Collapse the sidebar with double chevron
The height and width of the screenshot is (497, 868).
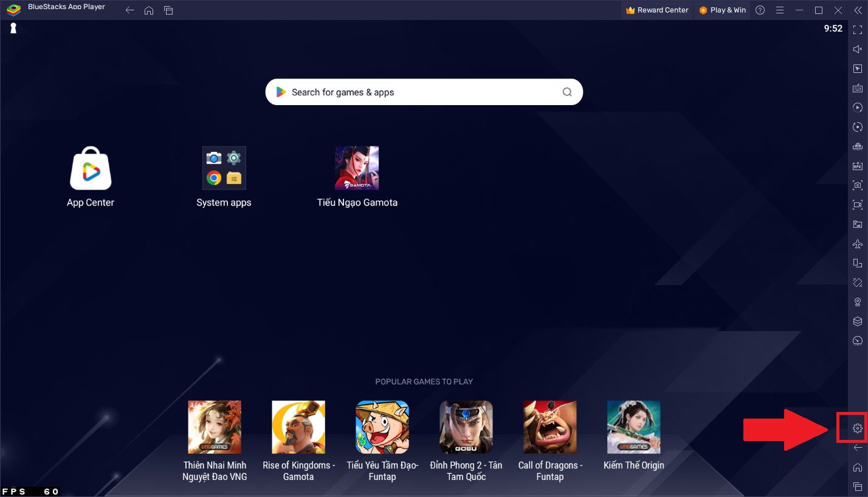(x=858, y=10)
